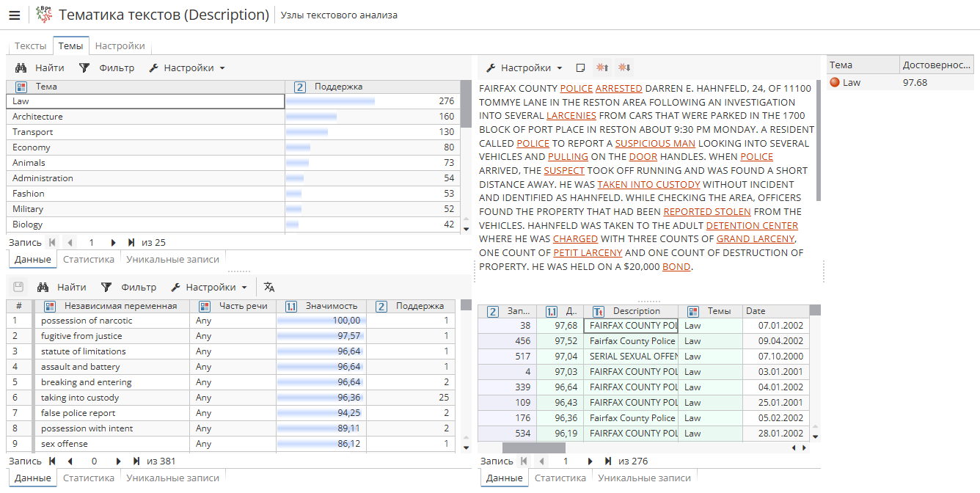This screenshot has width=980, height=493.
Task: Click the note icon in text viewer toolbar
Action: coord(580,67)
